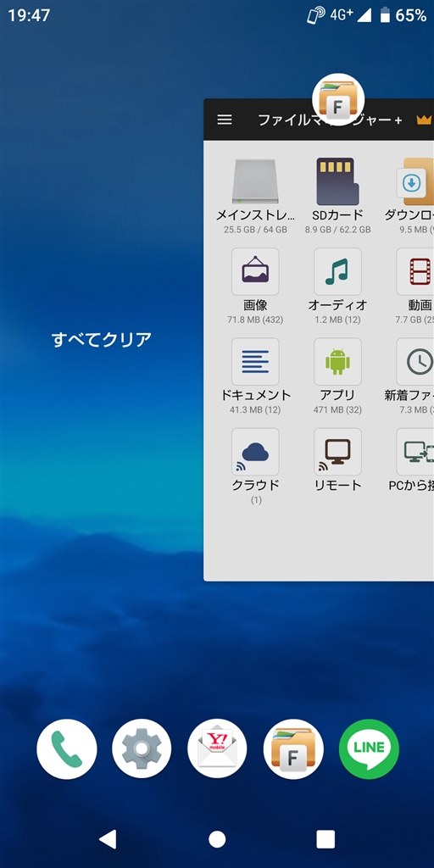Open the 画像 images category
Image resolution: width=434 pixels, height=868 pixels.
coord(255,272)
